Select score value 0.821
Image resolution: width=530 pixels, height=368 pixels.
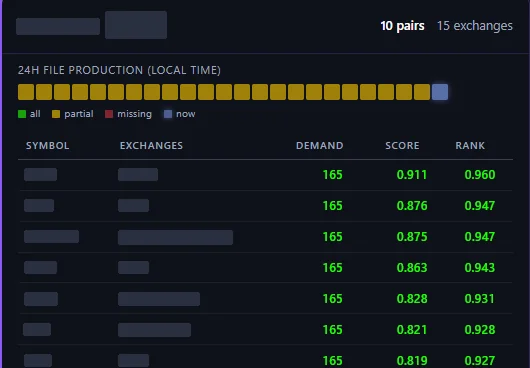[412, 330]
